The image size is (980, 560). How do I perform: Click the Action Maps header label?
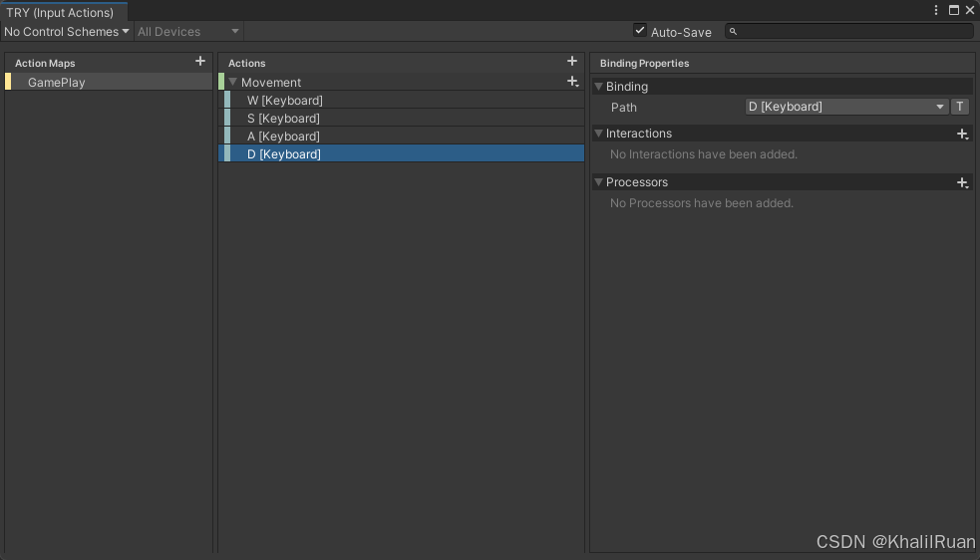(45, 63)
